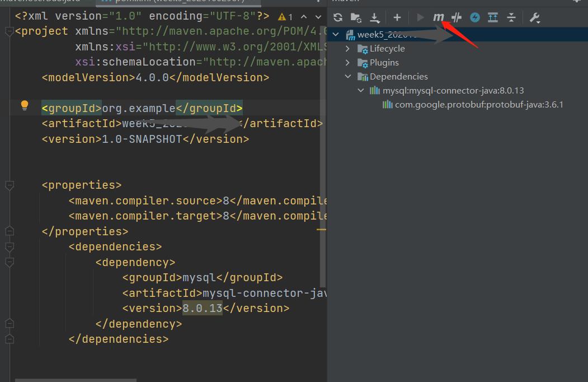The height and width of the screenshot is (382, 588).
Task: Collapse mysql-connector-java dependency node
Action: click(361, 90)
